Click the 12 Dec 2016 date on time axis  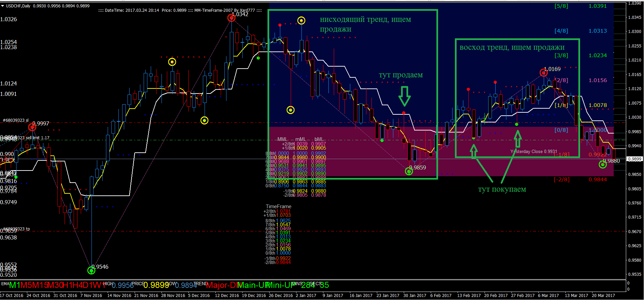227,296
